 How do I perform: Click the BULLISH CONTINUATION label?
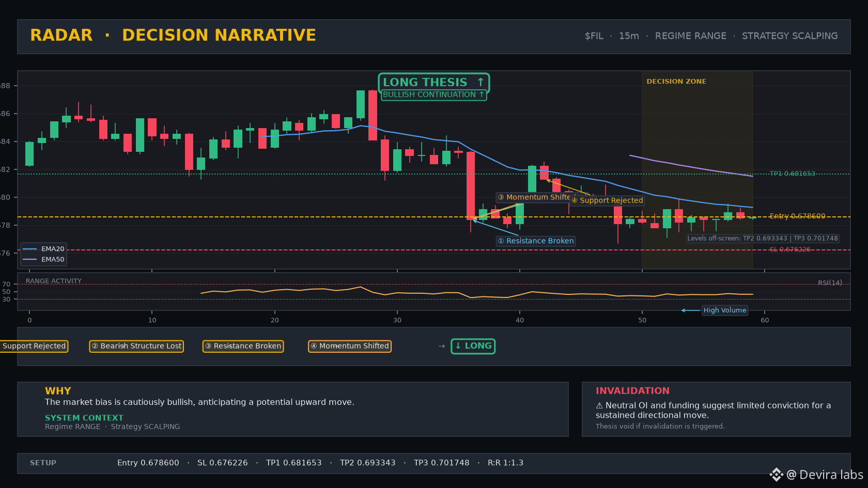click(x=433, y=95)
